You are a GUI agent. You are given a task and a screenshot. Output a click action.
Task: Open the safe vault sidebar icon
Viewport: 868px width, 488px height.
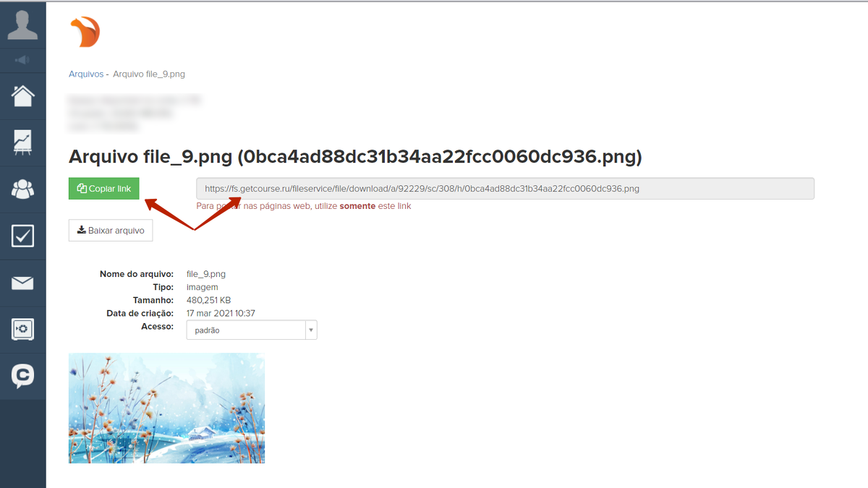22,330
